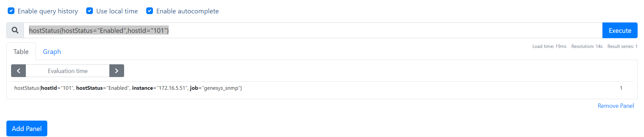The image size is (644, 137).
Task: Open the Graph tab
Action: tap(52, 52)
